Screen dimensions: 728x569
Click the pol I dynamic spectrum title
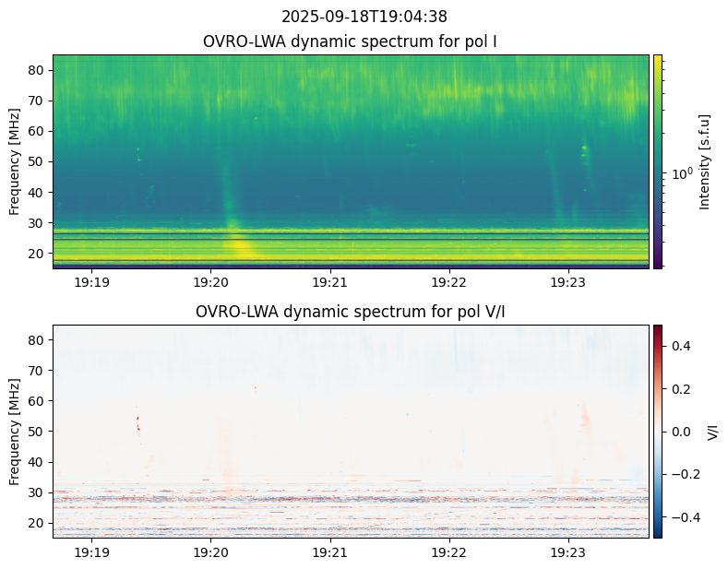(350, 41)
